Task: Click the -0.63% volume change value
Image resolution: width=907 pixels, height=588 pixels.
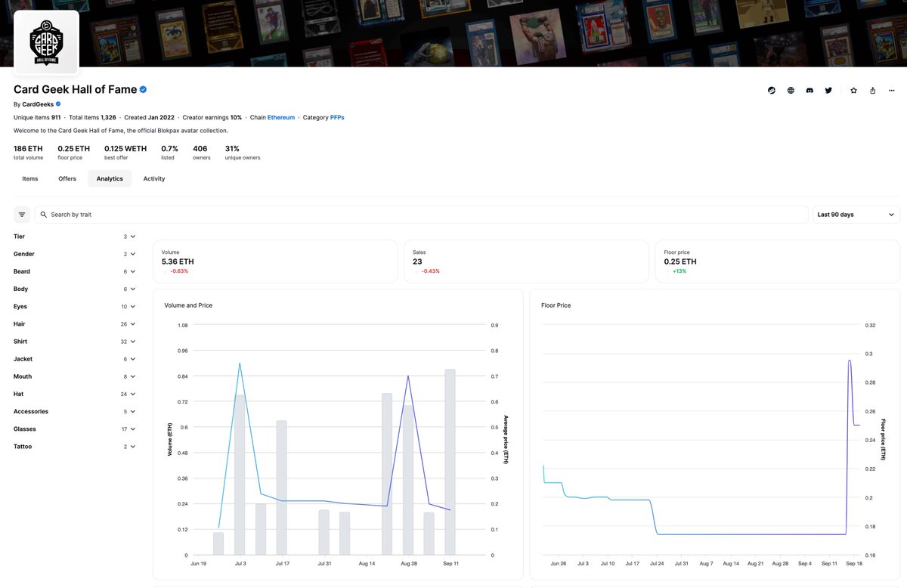Action: coord(179,271)
